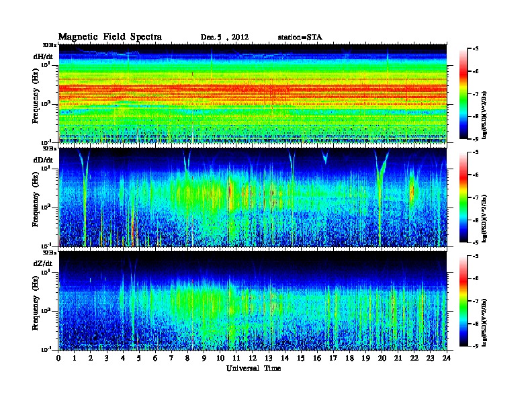This screenshot has height=411, width=532.
Task: Click hour tick label 9 on the time axis
Action: [x=204, y=358]
